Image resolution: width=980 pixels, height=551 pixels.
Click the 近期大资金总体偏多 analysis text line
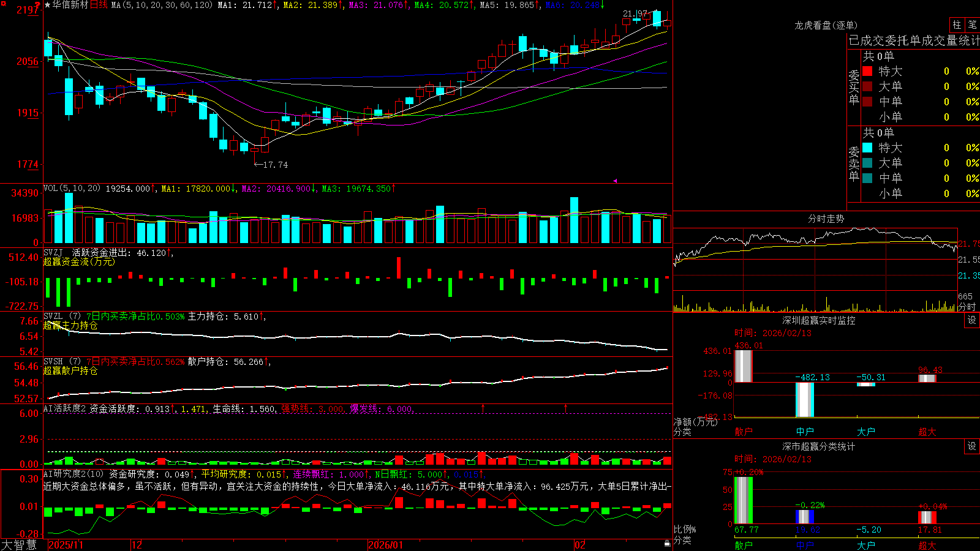pyautogui.click(x=358, y=486)
